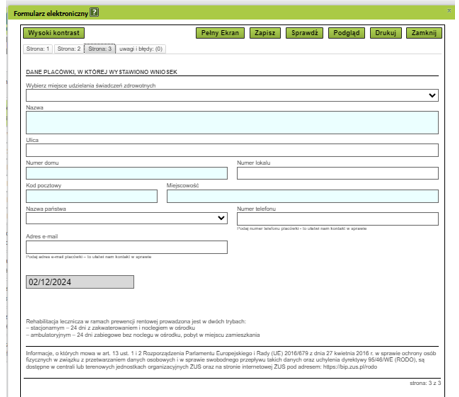The width and height of the screenshot is (459, 397).
Task: Open the Podgląd preview
Action: [346, 33]
